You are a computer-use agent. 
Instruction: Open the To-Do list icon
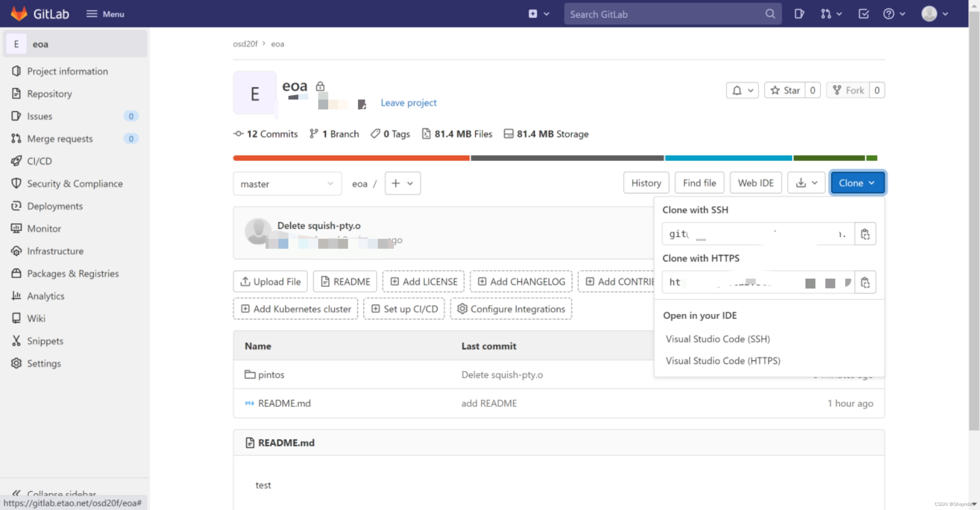point(864,14)
